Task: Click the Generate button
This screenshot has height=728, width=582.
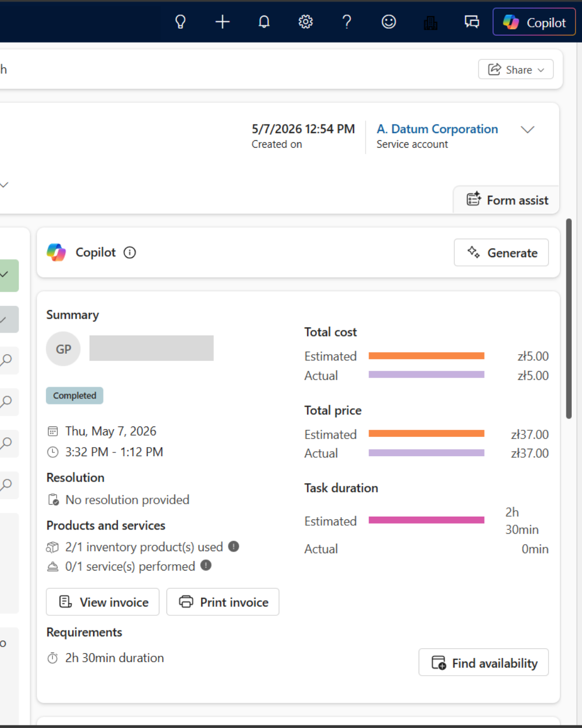Action: (501, 252)
